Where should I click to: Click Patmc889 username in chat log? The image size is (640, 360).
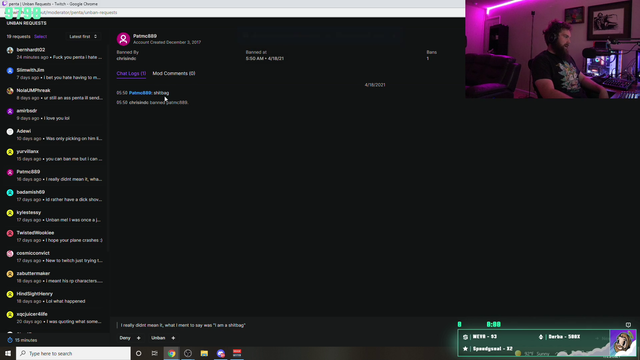pyautogui.click(x=140, y=93)
